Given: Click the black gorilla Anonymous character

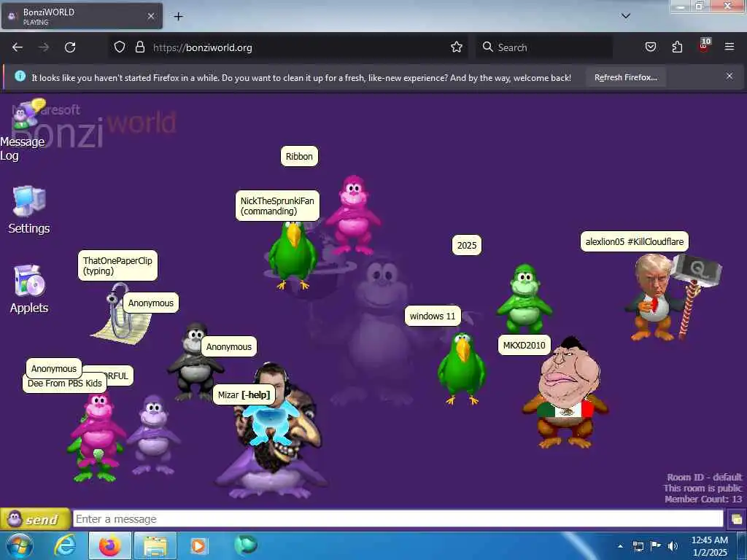Looking at the screenshot, I should pos(194,362).
